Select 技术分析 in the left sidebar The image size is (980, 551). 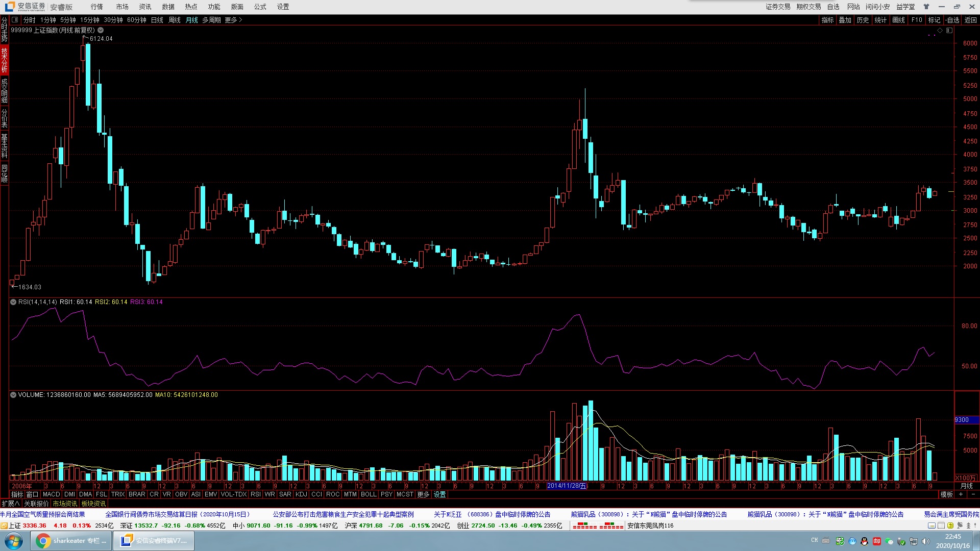[x=4, y=60]
